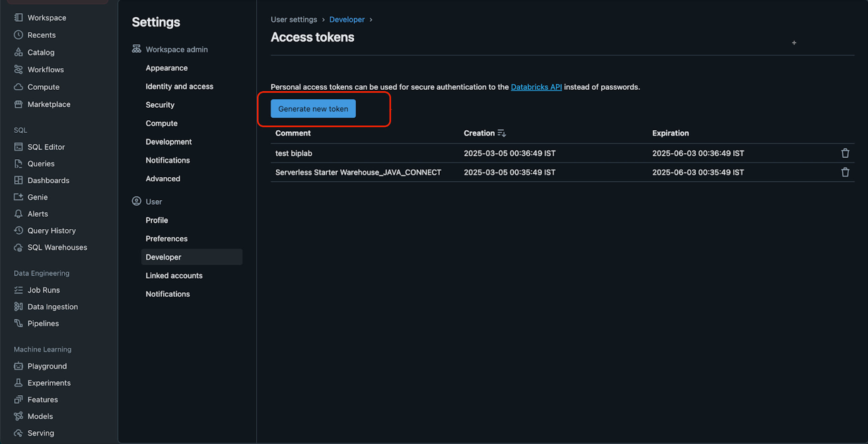Select the Developer settings item
This screenshot has height=444, width=868.
click(192, 257)
